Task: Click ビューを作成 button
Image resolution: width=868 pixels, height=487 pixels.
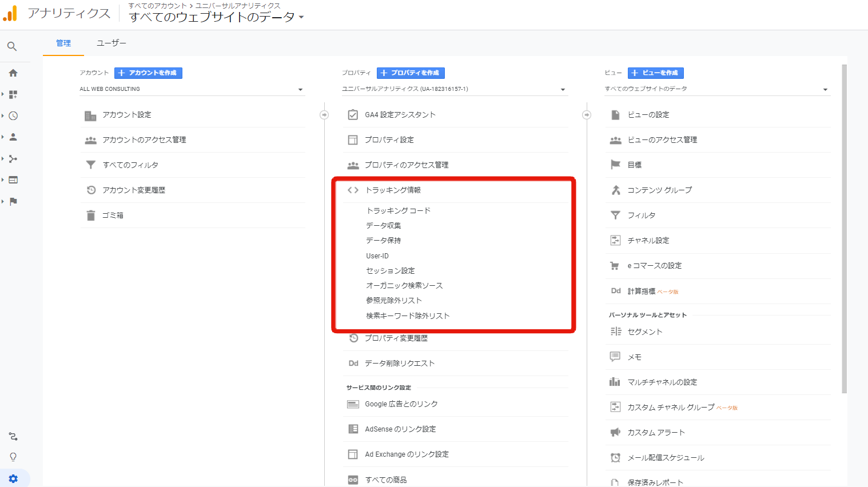Action: (x=656, y=73)
